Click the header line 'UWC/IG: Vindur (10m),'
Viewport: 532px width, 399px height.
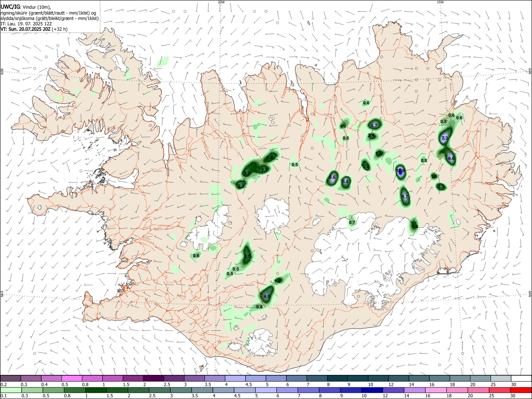(26, 7)
